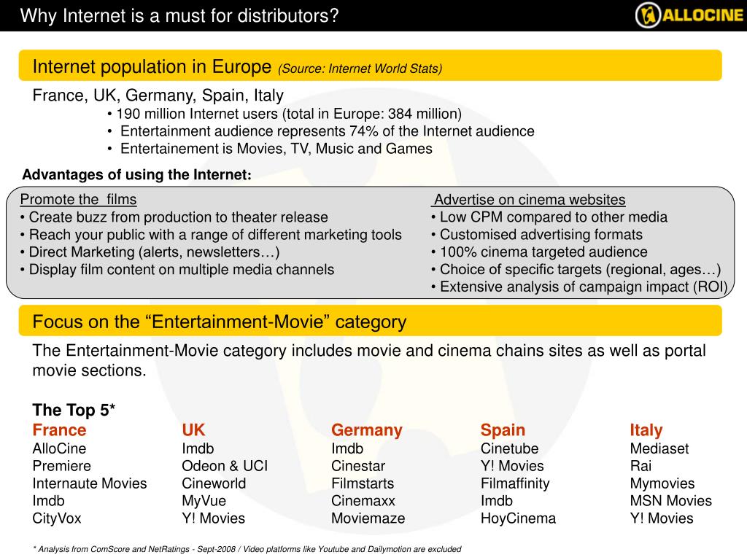Select 'AlloCine' in the France list
The image size is (747, 560).
pos(60,448)
